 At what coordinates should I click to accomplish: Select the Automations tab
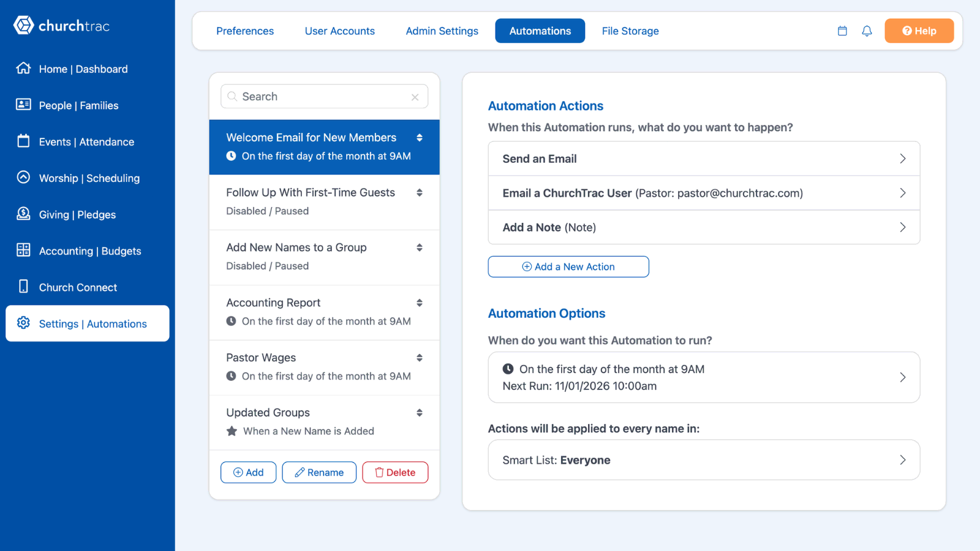pos(540,31)
